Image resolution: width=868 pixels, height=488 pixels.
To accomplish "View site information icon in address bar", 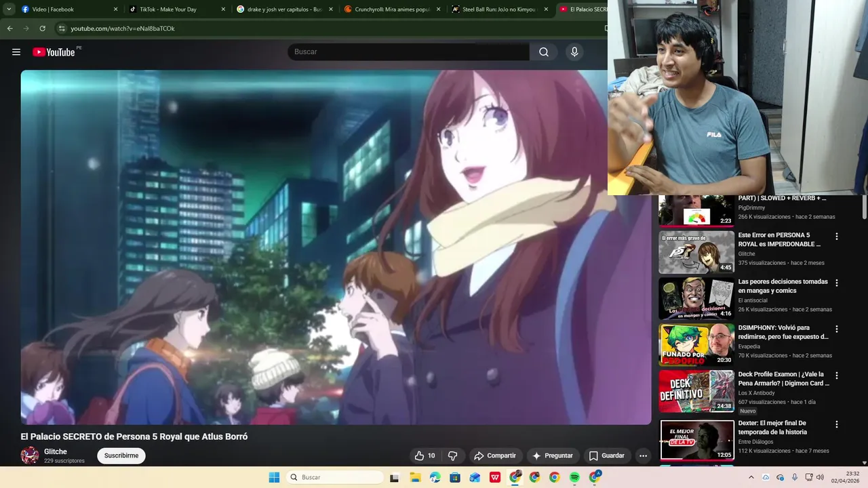I will click(62, 28).
